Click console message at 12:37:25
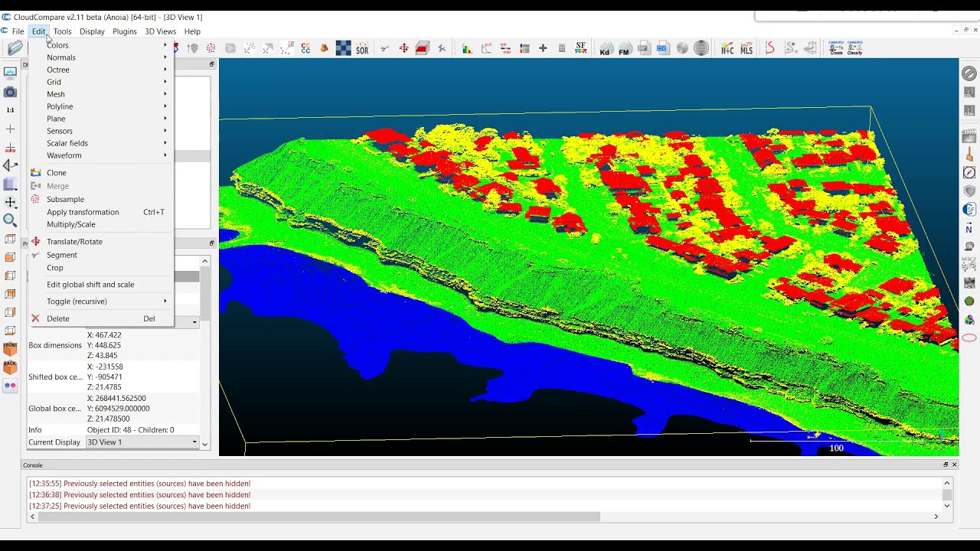980x551 pixels. 139,506
